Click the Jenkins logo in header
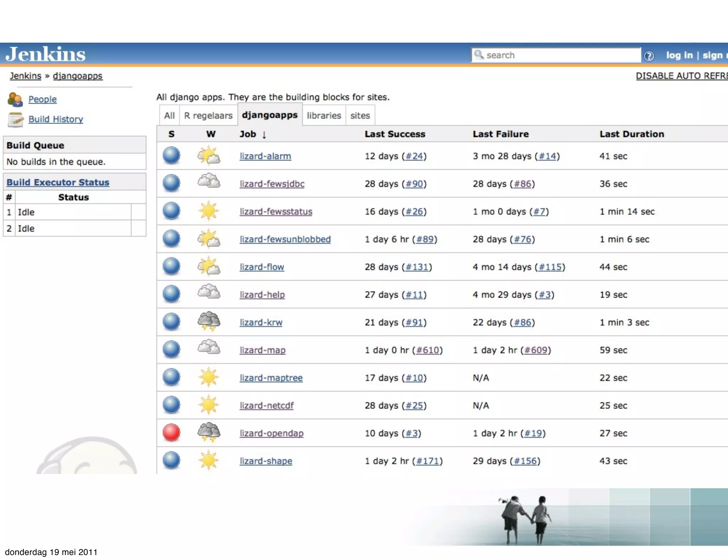Screen dimensions: 728x560 45,54
